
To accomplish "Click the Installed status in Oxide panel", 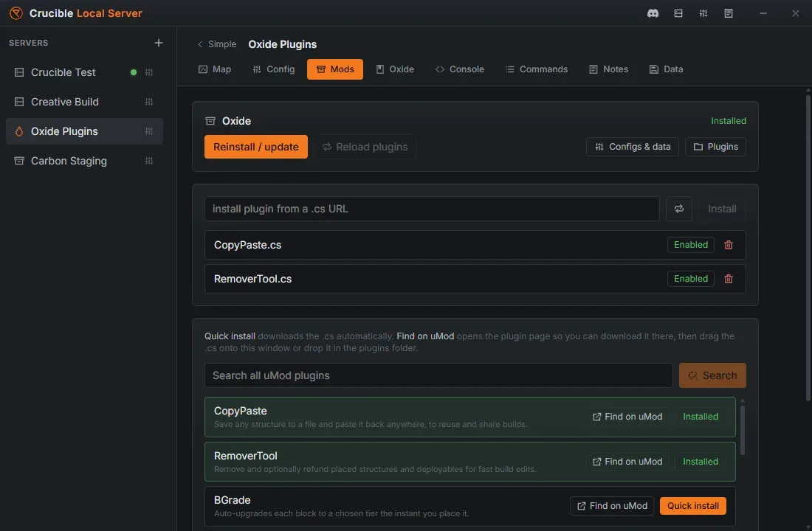I will click(728, 121).
